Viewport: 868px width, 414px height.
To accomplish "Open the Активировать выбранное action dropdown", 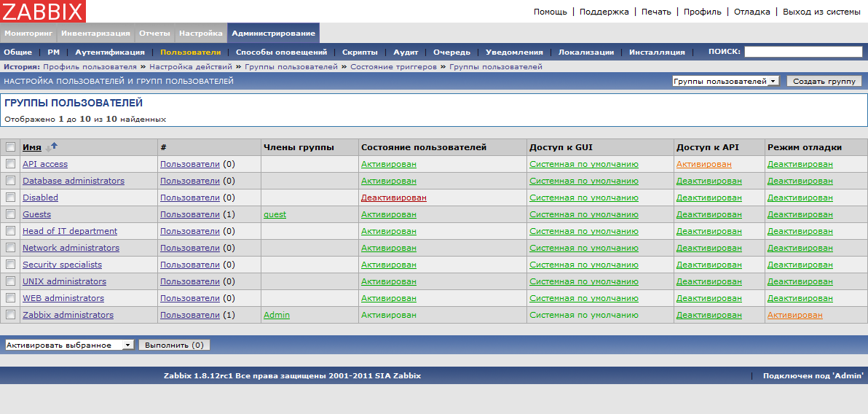I will pyautogui.click(x=69, y=345).
